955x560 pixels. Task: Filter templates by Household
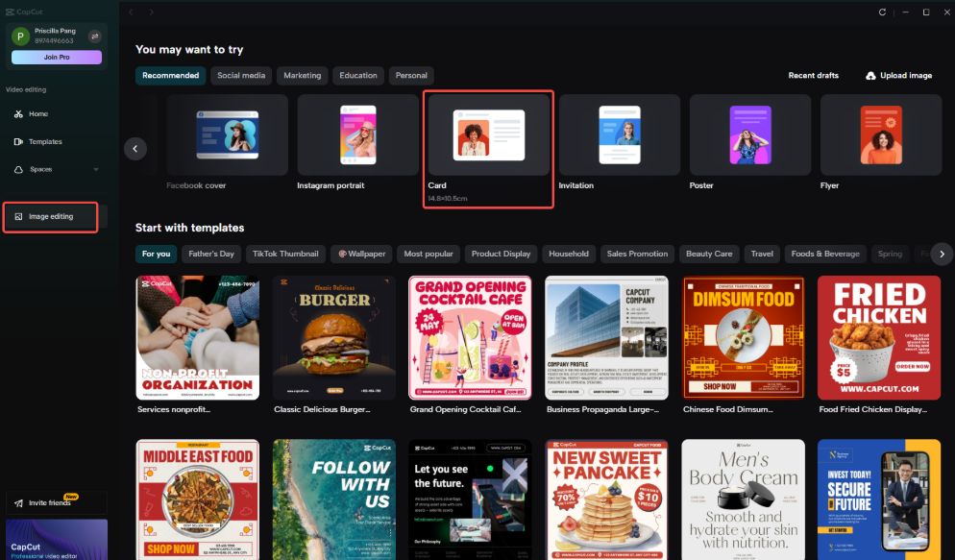(x=569, y=254)
